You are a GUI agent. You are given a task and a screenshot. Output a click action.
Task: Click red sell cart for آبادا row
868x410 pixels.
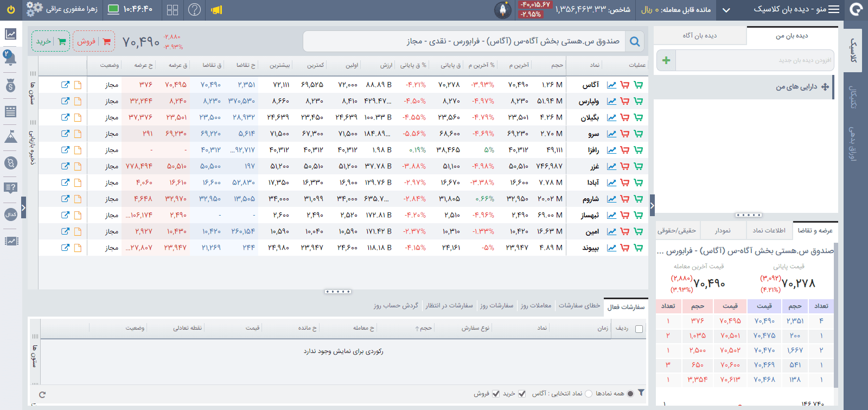click(624, 182)
